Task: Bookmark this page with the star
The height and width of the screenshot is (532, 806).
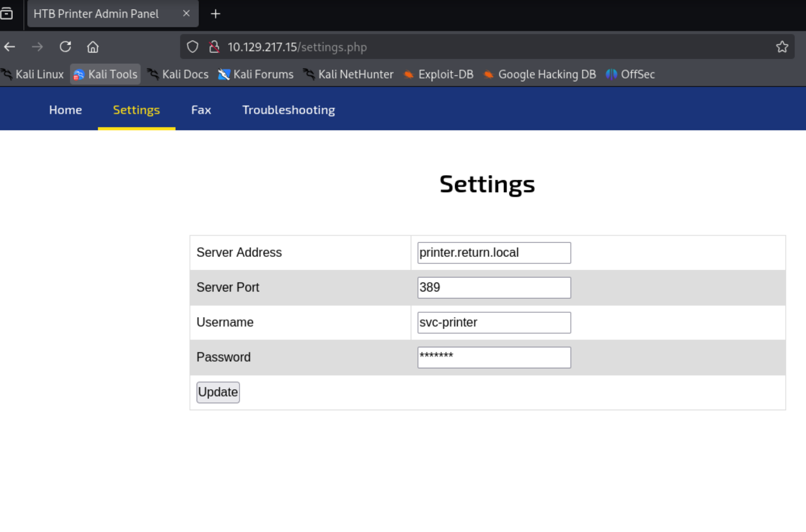Action: 782,47
